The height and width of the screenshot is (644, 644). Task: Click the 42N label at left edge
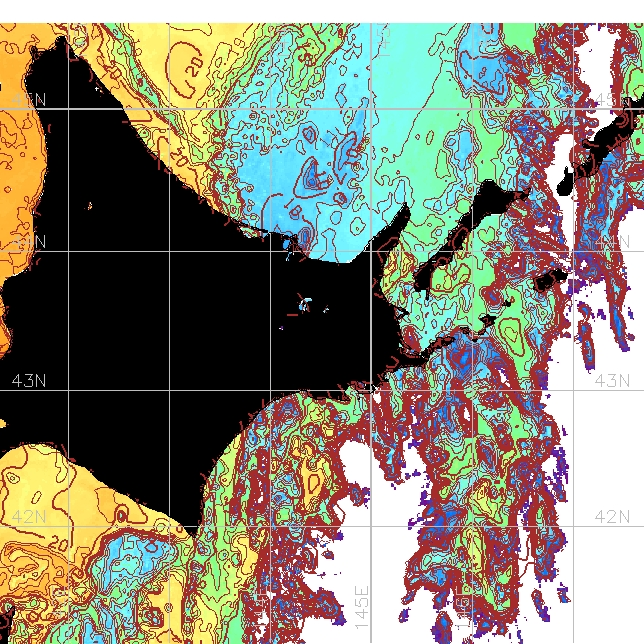coord(29,516)
